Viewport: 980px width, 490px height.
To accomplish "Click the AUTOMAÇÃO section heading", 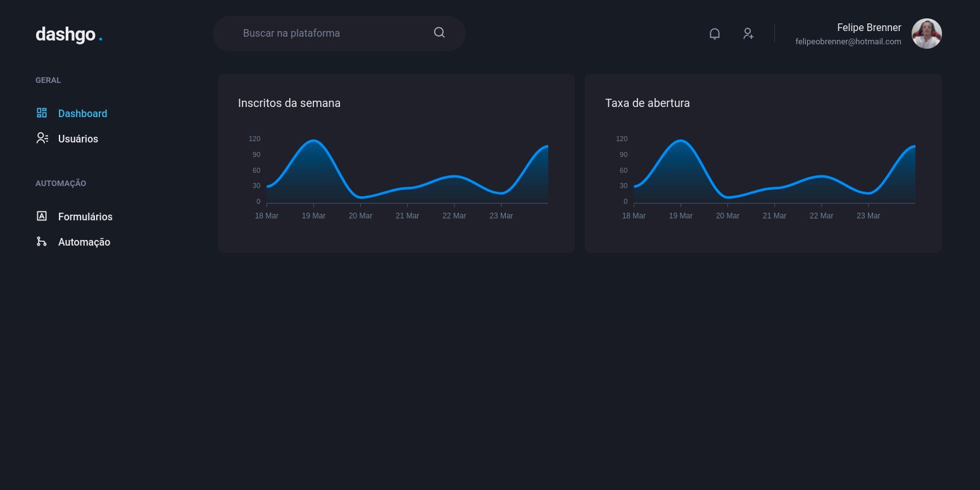I will click(61, 183).
